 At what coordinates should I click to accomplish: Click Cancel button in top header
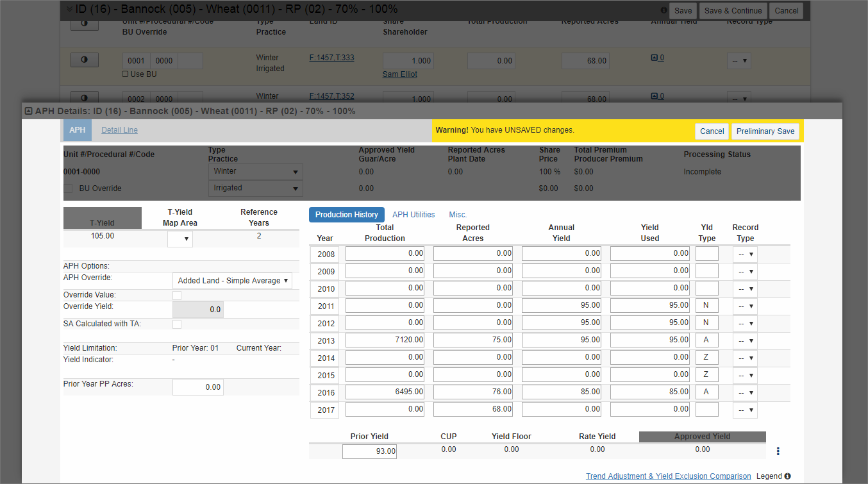[x=787, y=10]
